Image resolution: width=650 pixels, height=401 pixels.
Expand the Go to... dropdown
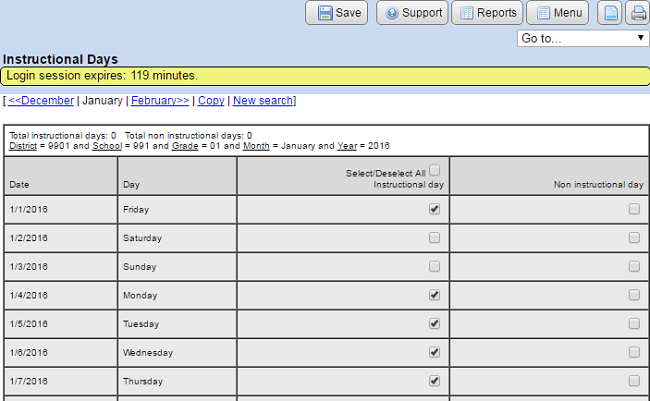583,38
